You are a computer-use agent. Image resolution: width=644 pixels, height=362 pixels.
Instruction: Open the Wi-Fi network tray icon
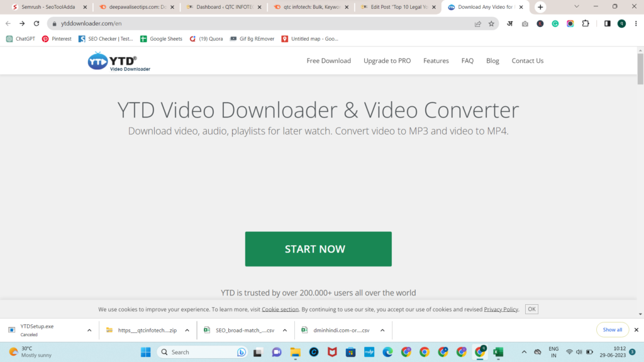click(569, 352)
